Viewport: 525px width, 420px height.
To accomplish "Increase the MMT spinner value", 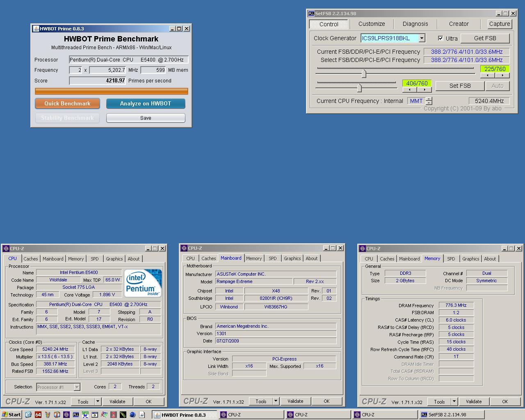I will click(x=429, y=99).
